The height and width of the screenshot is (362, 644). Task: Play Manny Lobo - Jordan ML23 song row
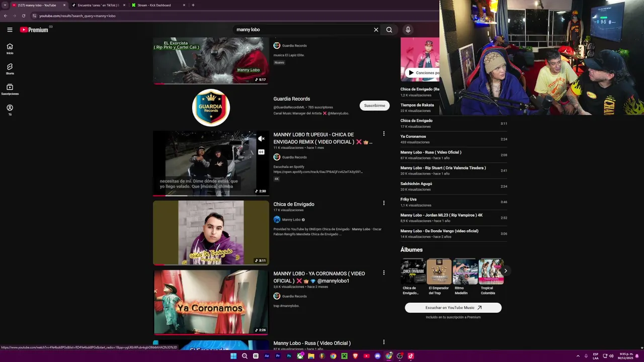point(454,218)
